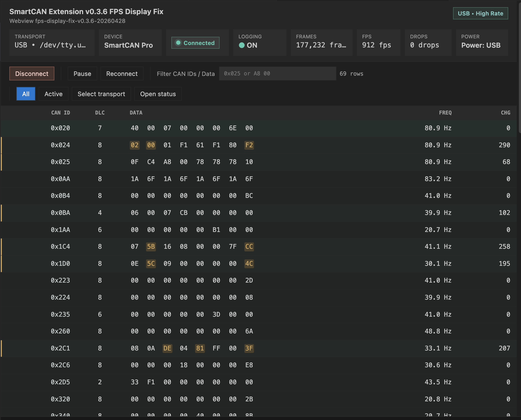Click the Reconnect button
This screenshot has width=521, height=420.
(x=122, y=74)
